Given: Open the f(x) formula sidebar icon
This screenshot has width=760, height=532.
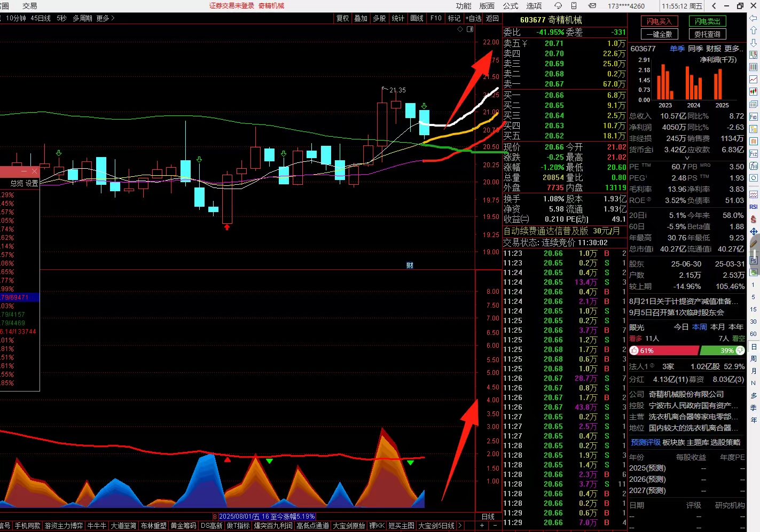Looking at the screenshot, I should pos(754,166).
